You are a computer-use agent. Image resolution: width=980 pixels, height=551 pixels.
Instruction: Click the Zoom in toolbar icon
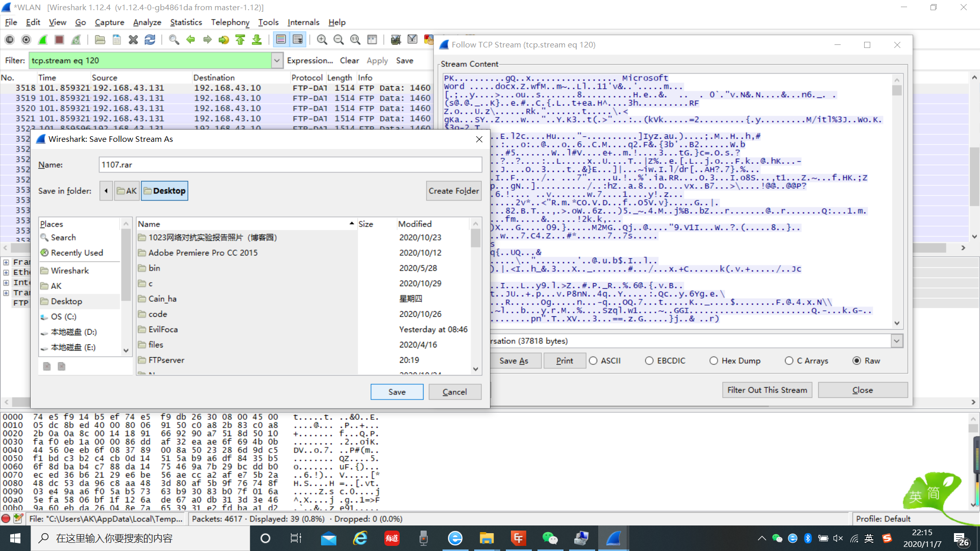(322, 40)
